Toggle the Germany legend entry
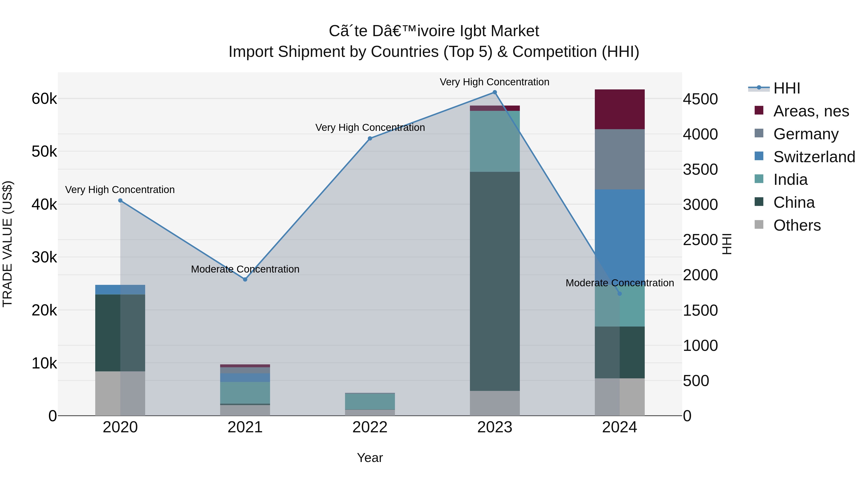The height and width of the screenshot is (488, 868). [796, 134]
